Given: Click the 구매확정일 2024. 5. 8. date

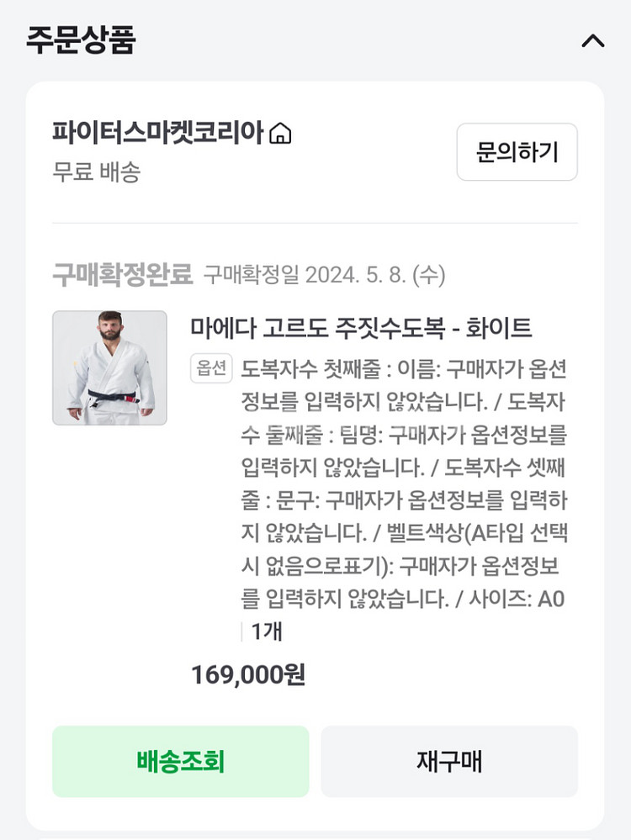Looking at the screenshot, I should coord(325,275).
